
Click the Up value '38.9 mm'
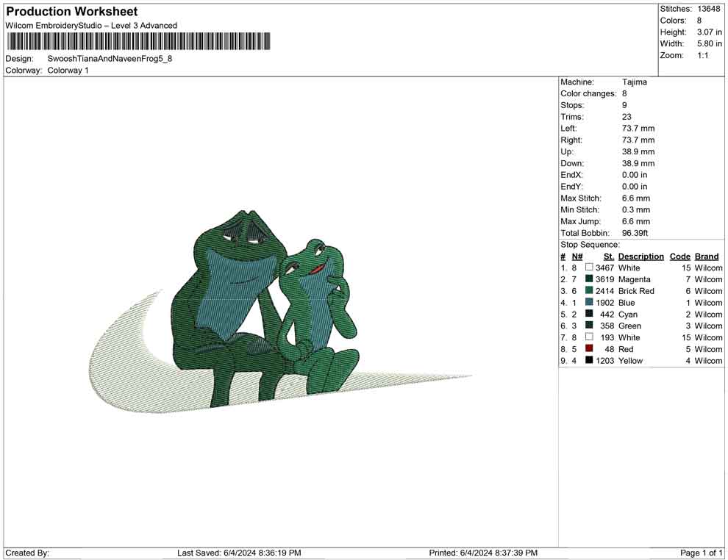point(638,151)
